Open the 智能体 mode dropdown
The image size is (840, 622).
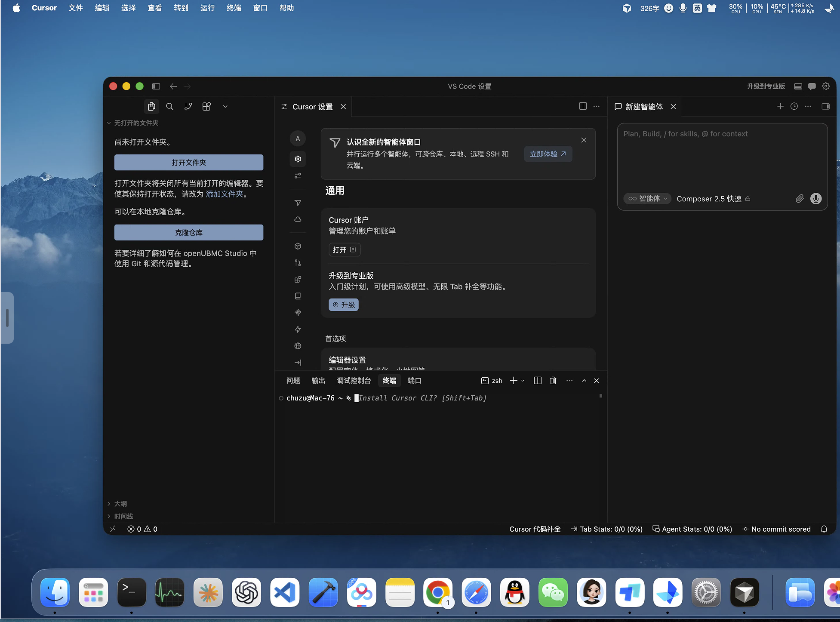pyautogui.click(x=647, y=199)
